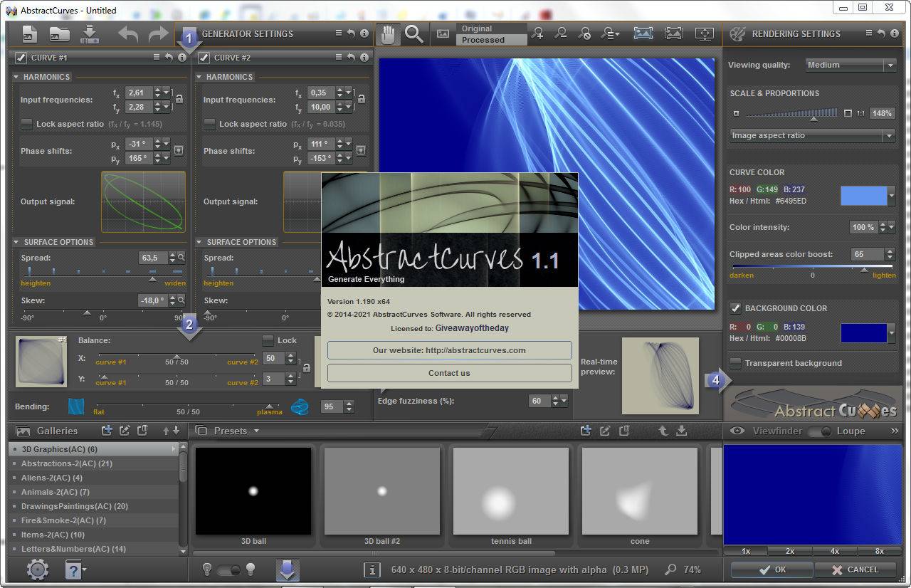Click the redo arrow in top toolbar
The height and width of the screenshot is (588, 911).
click(158, 33)
